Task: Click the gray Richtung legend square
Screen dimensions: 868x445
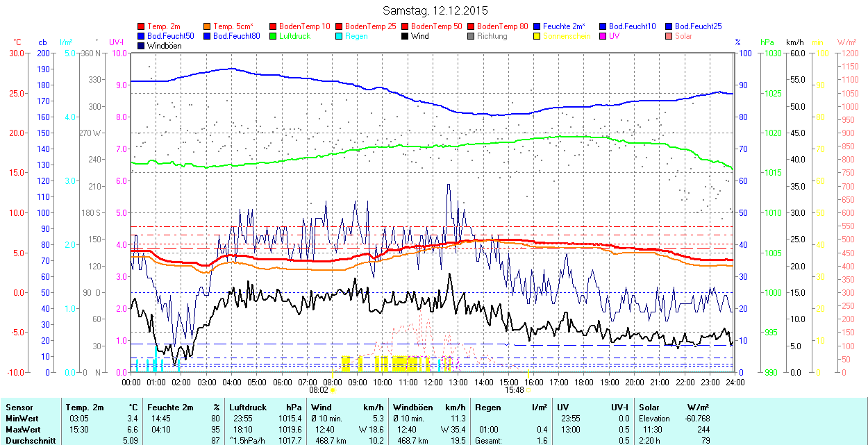Action: point(471,36)
